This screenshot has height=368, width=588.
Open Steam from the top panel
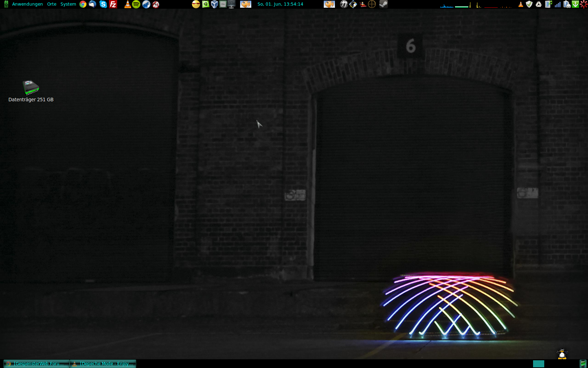[x=384, y=4]
